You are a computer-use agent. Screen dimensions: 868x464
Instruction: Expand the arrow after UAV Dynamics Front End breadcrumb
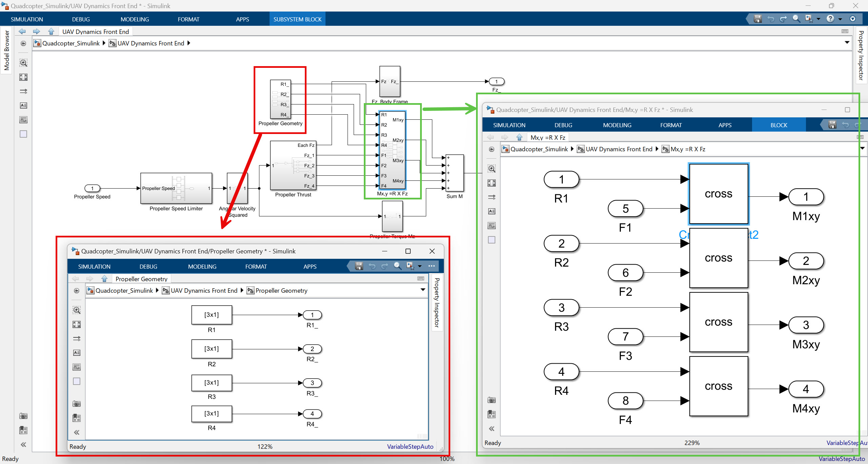189,43
